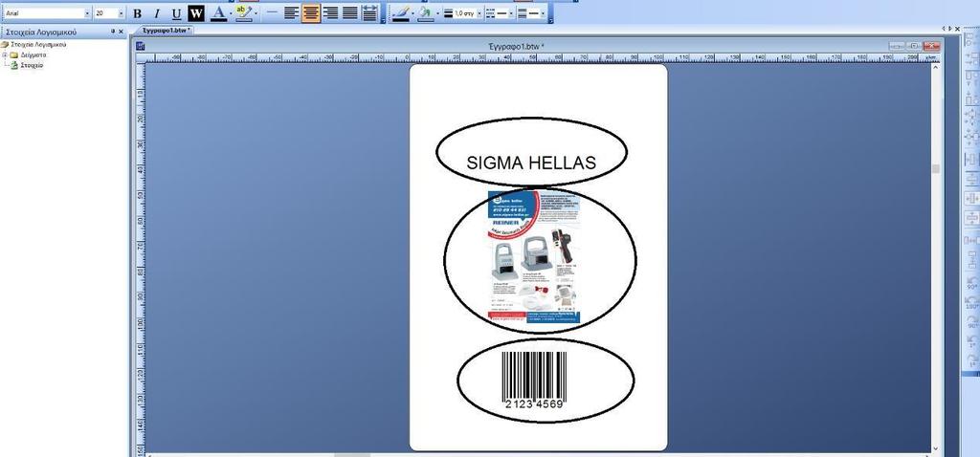
Task: Select the center text alignment button
Action: pos(311,13)
